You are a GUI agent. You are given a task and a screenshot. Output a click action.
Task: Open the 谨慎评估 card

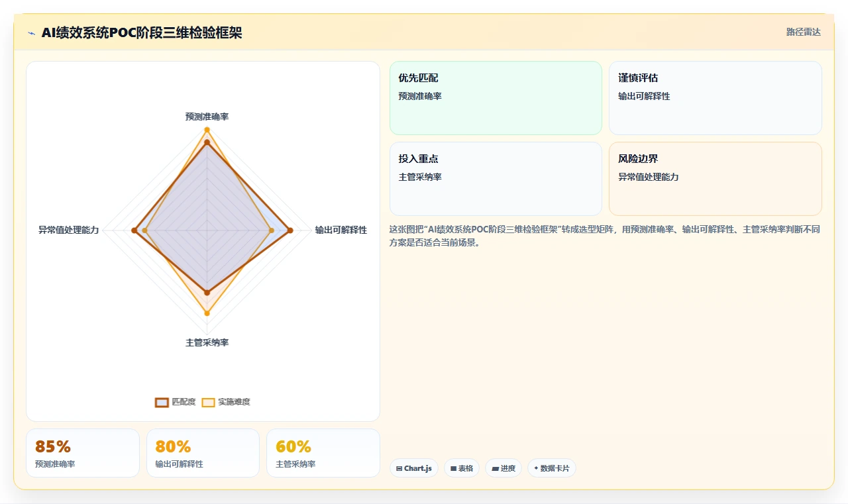715,98
